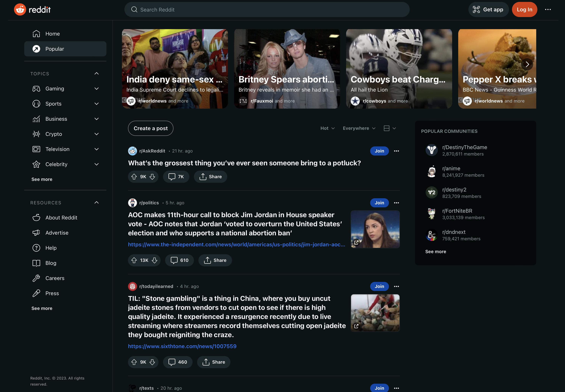Click See more under Topics
Image resolution: width=565 pixels, height=392 pixels.
42,179
